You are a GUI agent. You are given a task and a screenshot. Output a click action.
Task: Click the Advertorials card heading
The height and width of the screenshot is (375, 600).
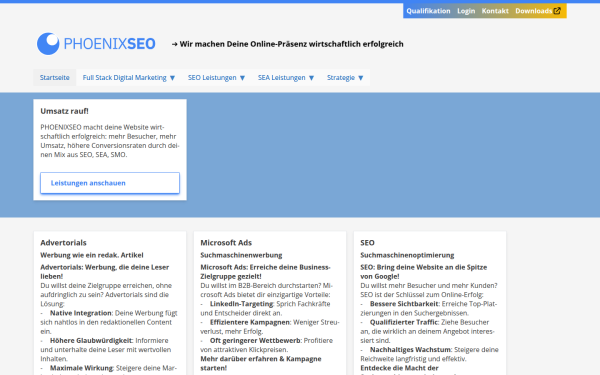point(64,243)
